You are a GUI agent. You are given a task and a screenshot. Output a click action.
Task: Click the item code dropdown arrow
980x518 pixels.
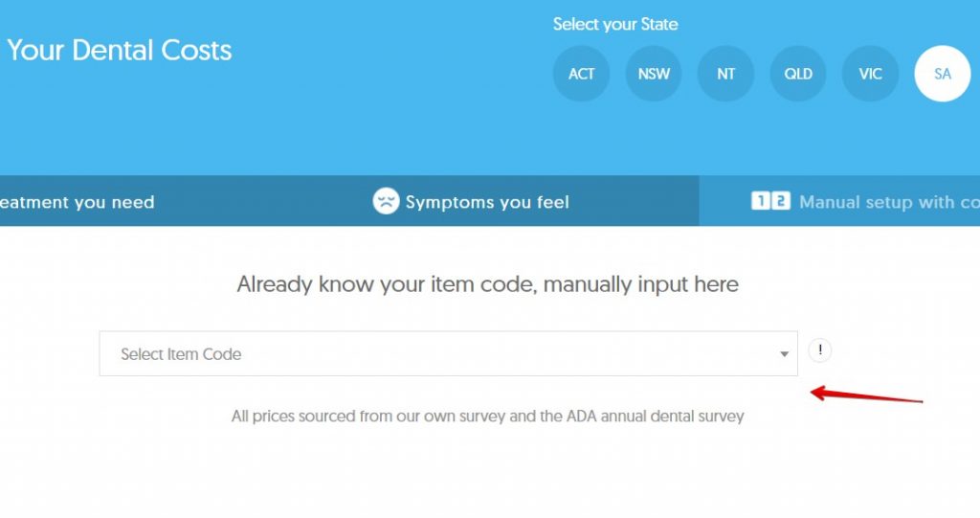784,354
